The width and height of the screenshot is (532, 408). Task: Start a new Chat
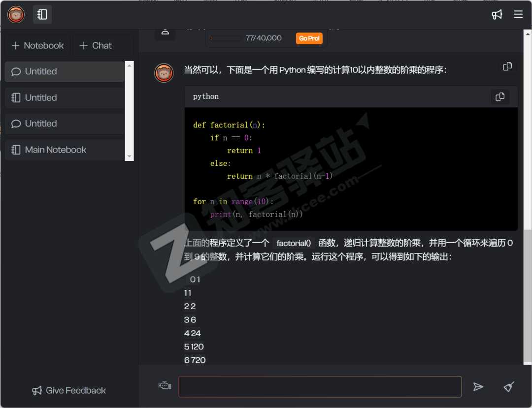[96, 46]
